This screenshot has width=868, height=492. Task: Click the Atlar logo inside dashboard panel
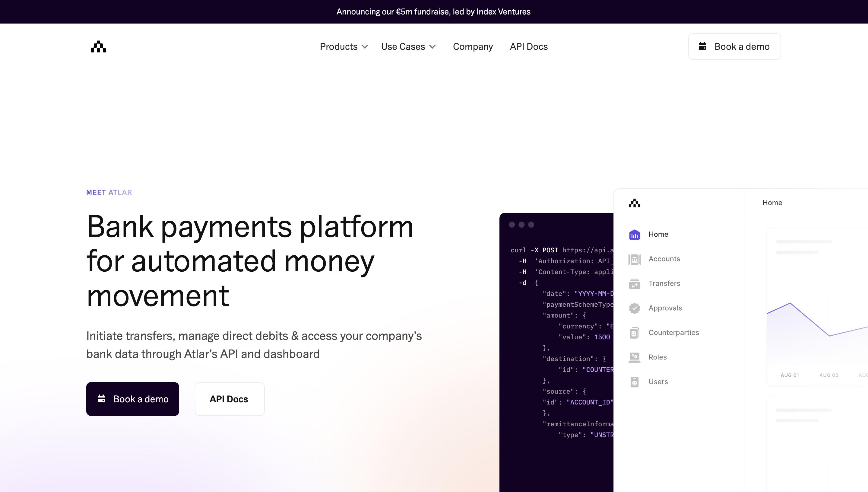coord(634,203)
